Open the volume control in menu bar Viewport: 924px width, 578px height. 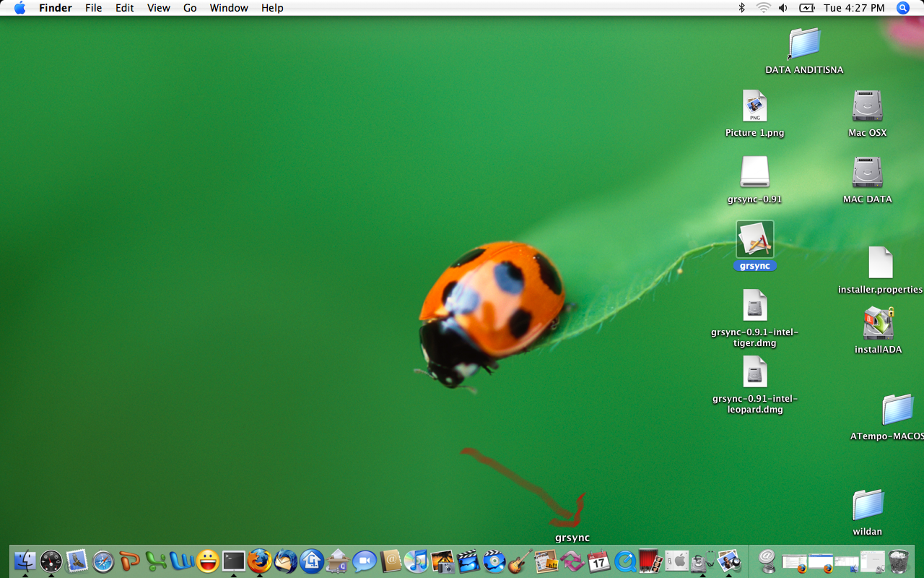tap(783, 8)
